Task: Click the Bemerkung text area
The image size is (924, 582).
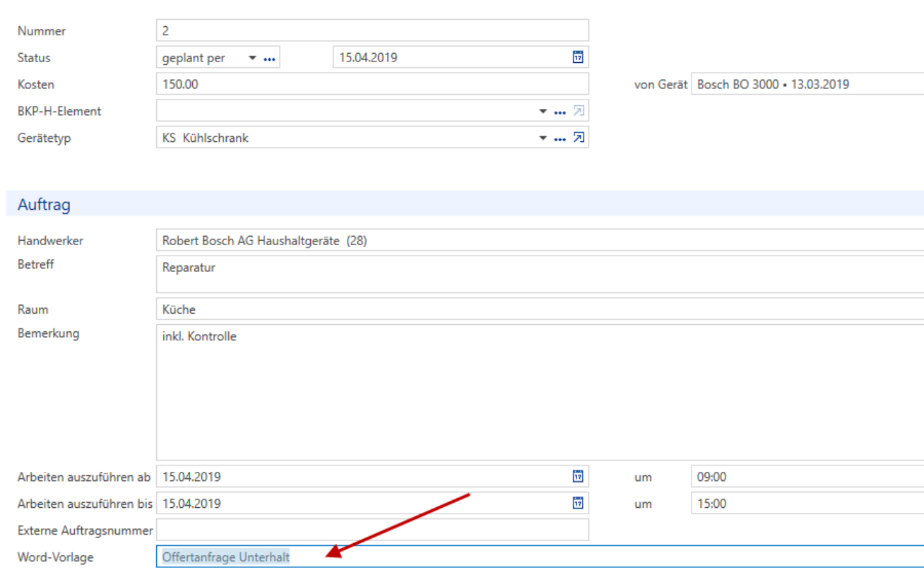Action: [540, 393]
